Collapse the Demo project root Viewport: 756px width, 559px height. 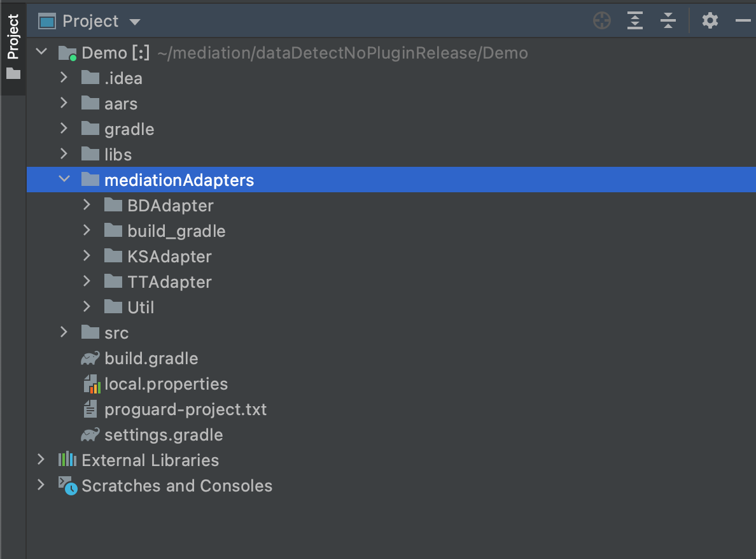[x=41, y=53]
